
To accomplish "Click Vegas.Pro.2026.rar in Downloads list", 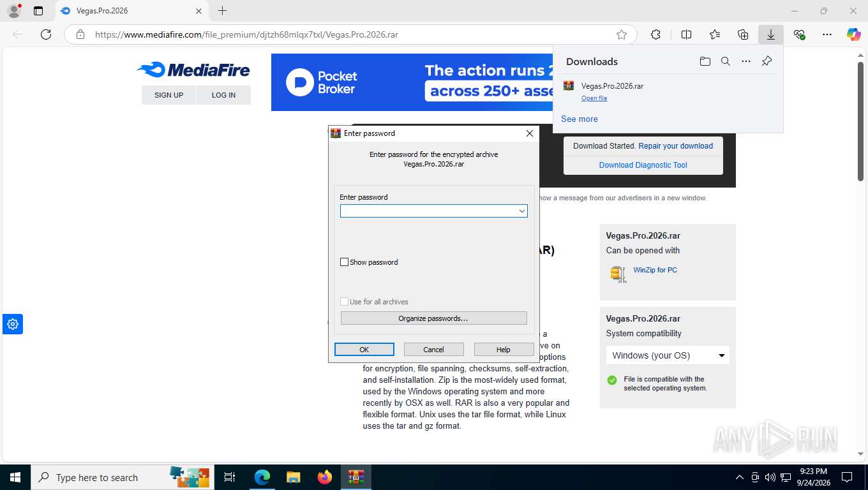I will 612,85.
